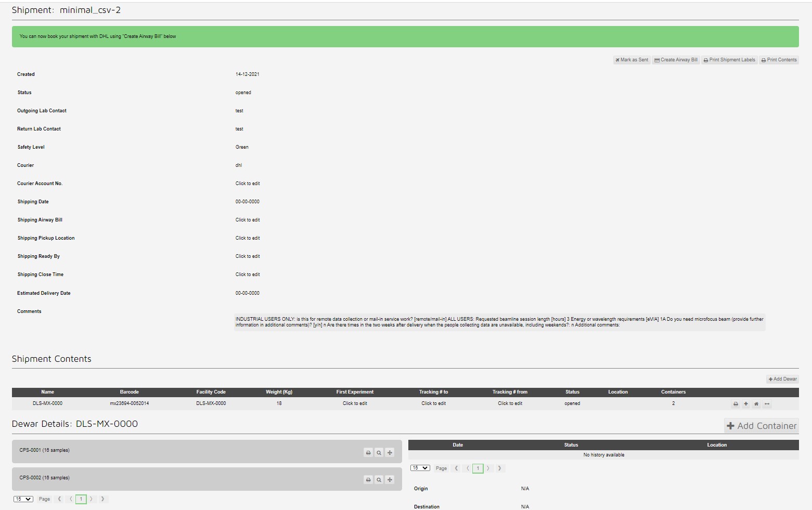Select the print icon on container CPS-0002
This screenshot has width=812, height=510.
tap(369, 479)
